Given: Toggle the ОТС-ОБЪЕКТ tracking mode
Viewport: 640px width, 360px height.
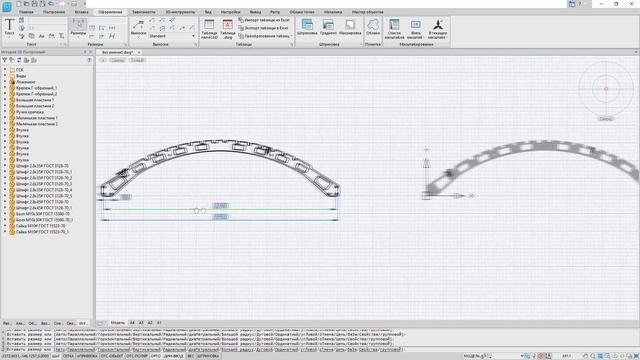Looking at the screenshot, I should click(111, 356).
